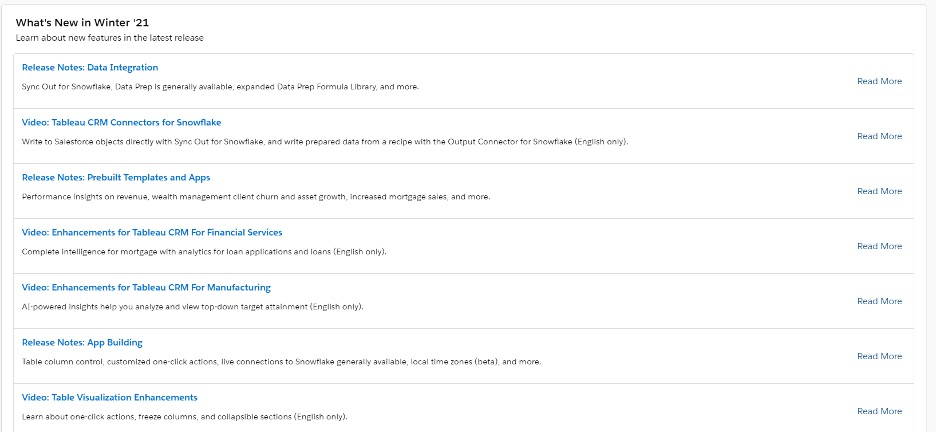
Task: Click Read More for Data Integration release notes
Action: coord(879,81)
